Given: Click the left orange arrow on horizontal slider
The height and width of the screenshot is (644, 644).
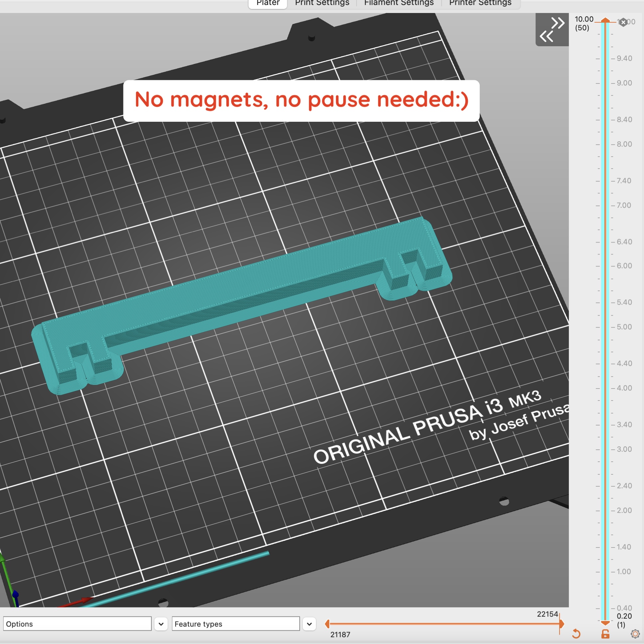Looking at the screenshot, I should point(327,624).
